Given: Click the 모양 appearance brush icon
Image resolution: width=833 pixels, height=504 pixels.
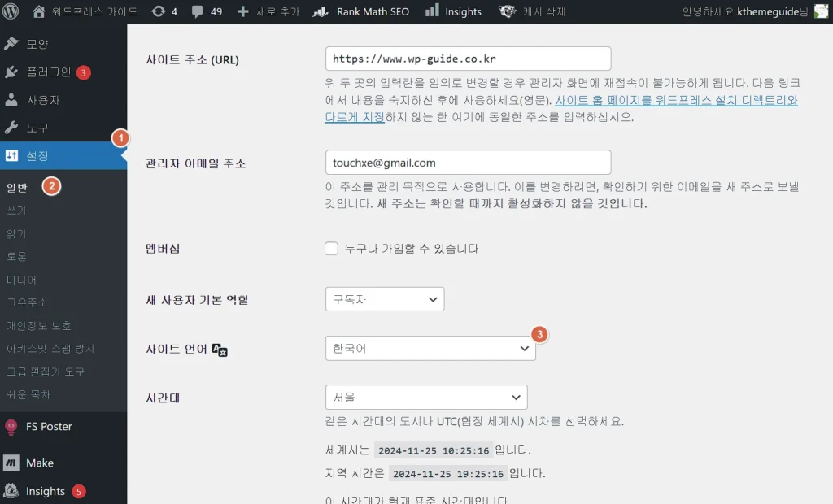Looking at the screenshot, I should pos(11,44).
